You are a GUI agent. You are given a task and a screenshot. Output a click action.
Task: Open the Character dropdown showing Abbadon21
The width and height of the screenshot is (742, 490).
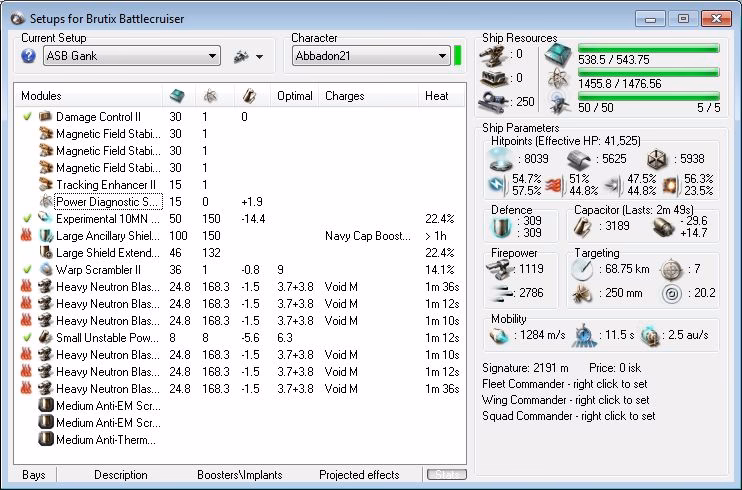pos(370,56)
